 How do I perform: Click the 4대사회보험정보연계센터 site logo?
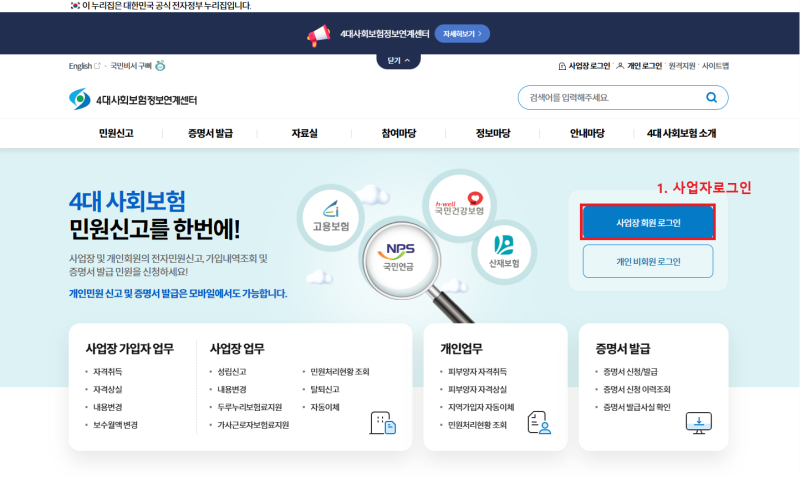[x=133, y=99]
